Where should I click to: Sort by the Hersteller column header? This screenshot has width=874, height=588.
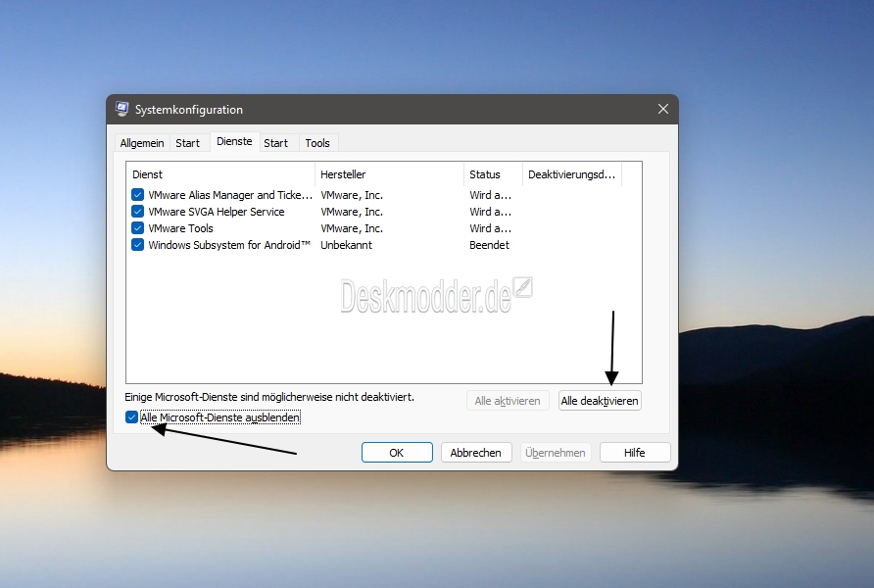[x=389, y=174]
